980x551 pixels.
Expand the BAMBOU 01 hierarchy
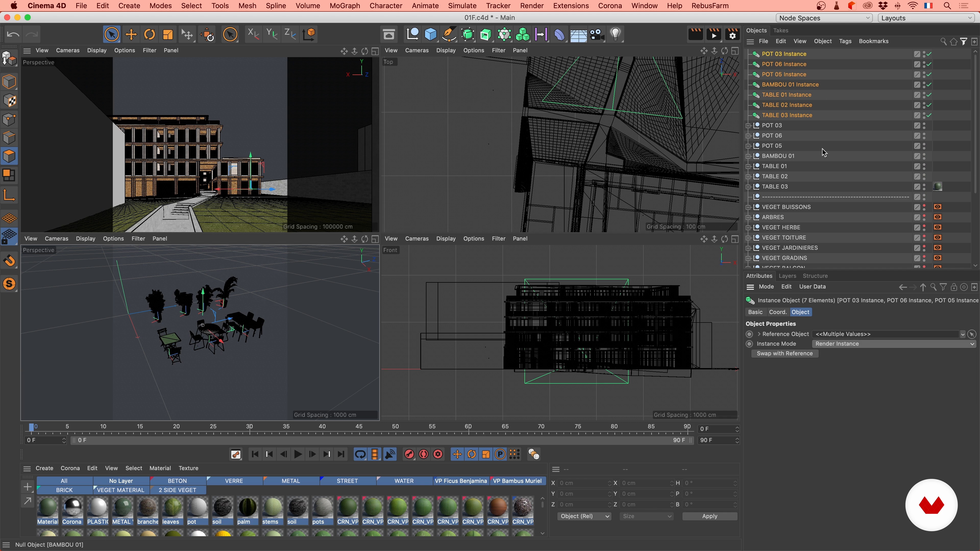coord(748,156)
